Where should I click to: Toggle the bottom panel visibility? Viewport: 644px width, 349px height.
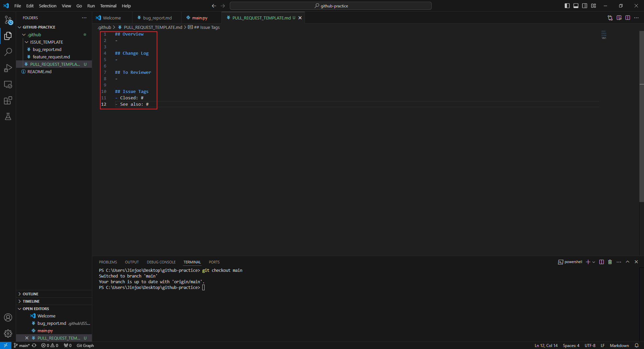[576, 6]
